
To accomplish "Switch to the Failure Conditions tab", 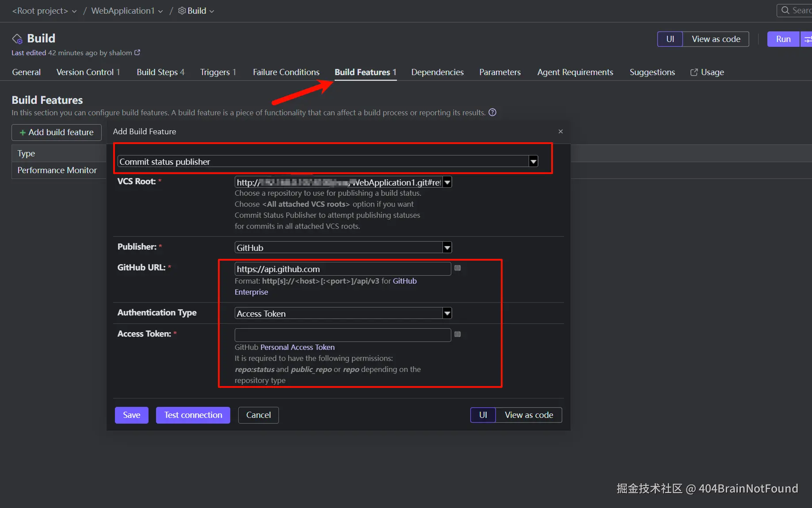I will [286, 72].
